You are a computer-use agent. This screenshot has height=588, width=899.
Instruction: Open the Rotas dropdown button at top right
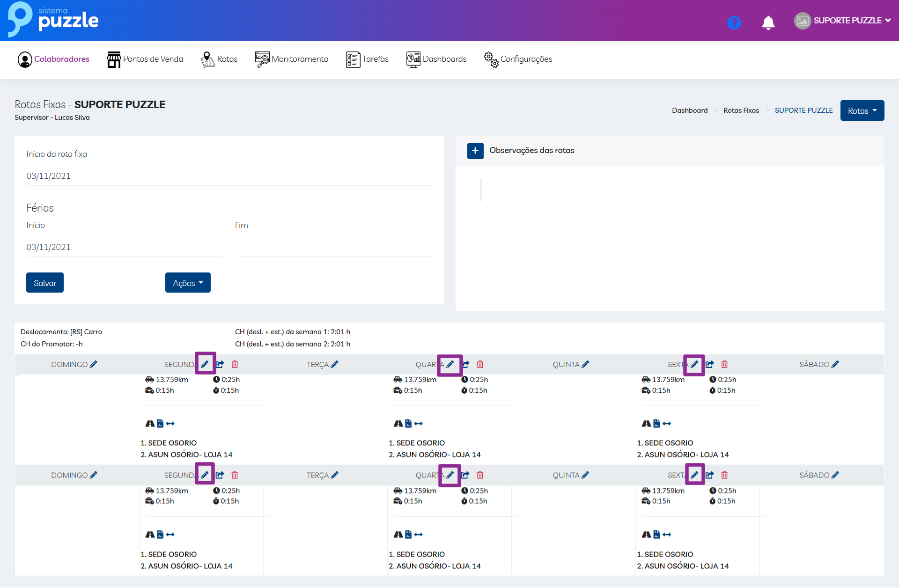[862, 111]
